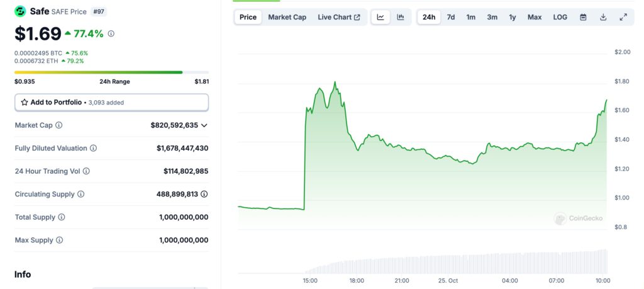644x289 pixels.
Task: Expand the Market Cap details chevron
Action: click(x=204, y=125)
